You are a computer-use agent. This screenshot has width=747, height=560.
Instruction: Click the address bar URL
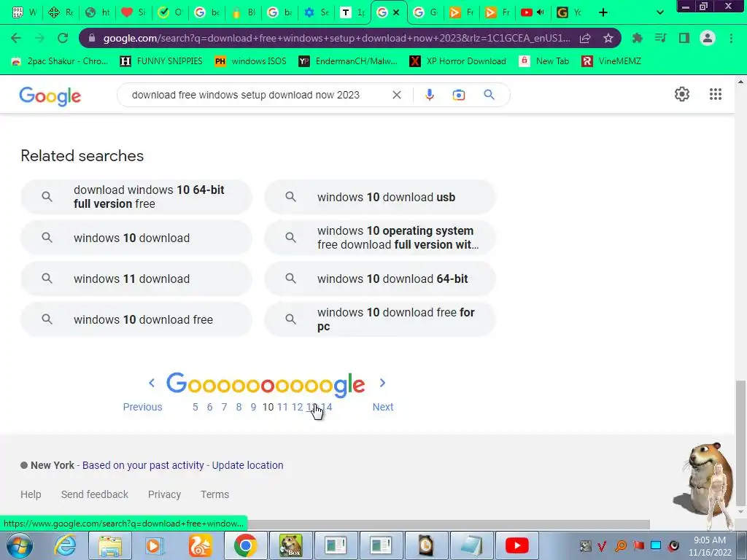pos(336,38)
